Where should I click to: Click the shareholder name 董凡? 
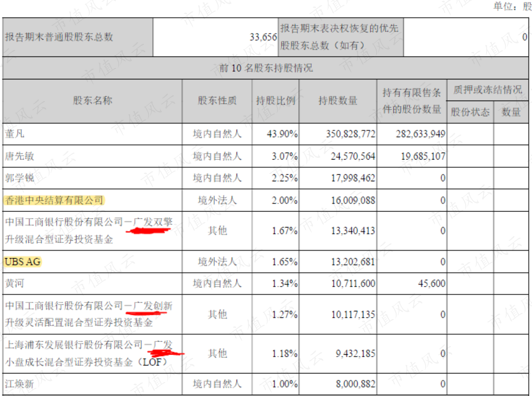tap(15, 134)
